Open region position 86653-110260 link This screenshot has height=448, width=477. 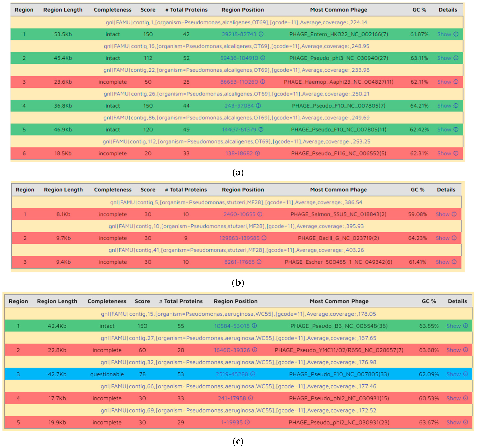239,82
